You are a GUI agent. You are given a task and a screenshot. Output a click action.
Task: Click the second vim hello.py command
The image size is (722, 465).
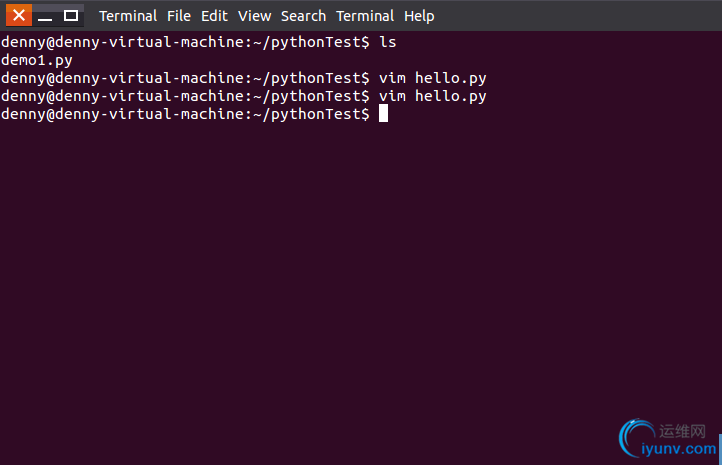(x=432, y=96)
